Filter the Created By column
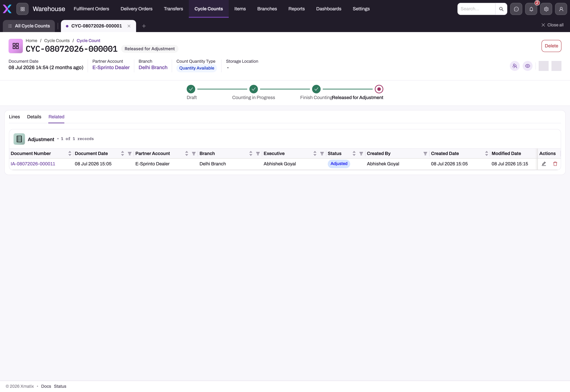570x392 pixels. click(x=425, y=154)
